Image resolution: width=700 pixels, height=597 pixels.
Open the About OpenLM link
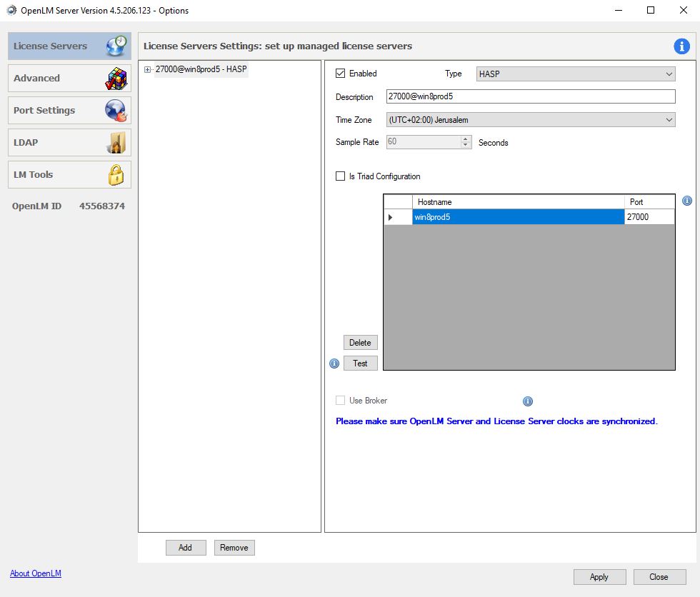click(x=36, y=573)
